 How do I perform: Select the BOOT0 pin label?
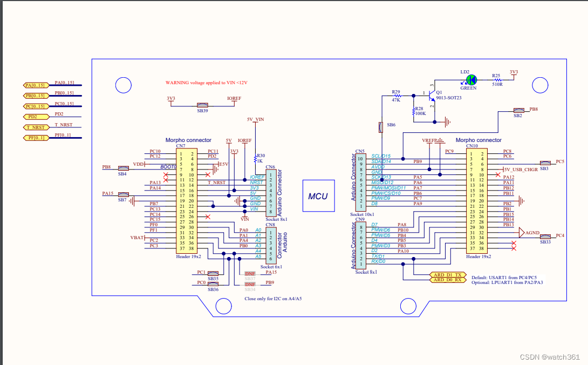coord(168,167)
